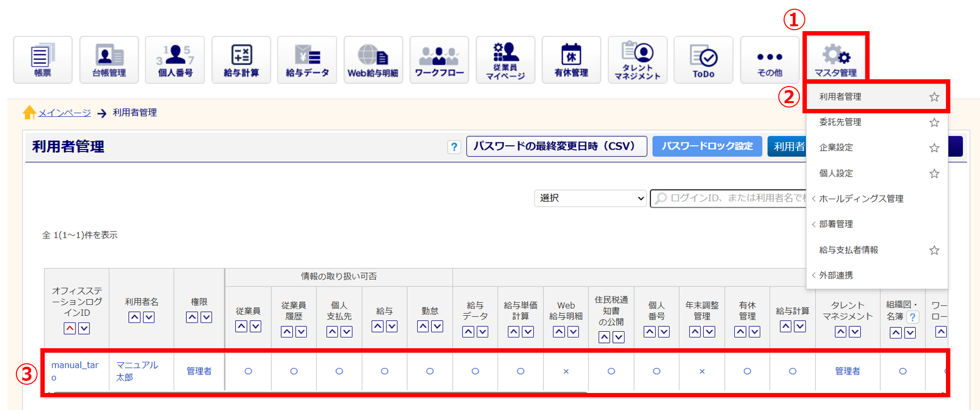
Task: Click the パスワードロック設定 button
Action: 707,146
